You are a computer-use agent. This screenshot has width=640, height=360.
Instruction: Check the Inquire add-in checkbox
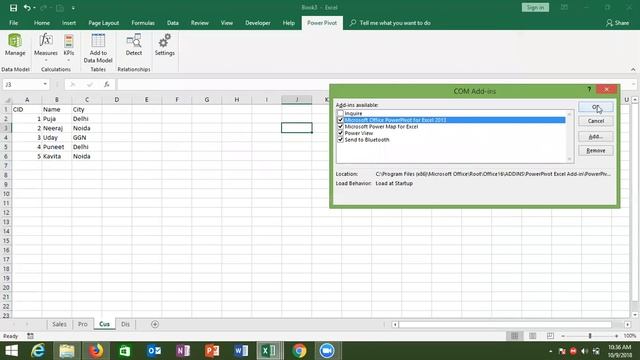pos(340,113)
